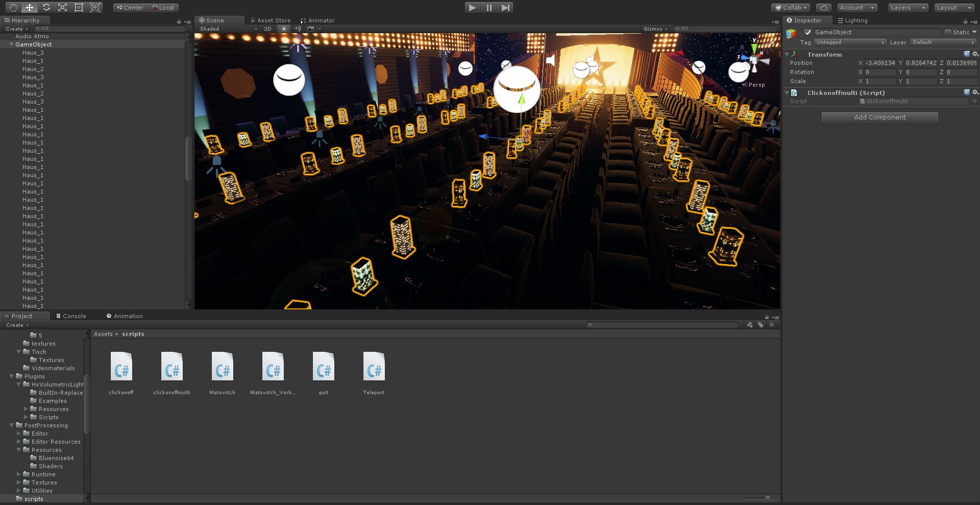Toggle GameObject active checkbox in Inspector

807,32
